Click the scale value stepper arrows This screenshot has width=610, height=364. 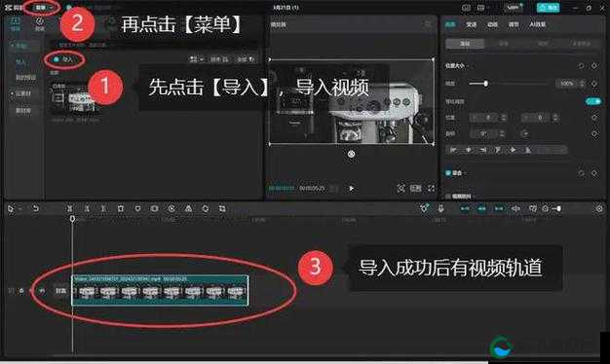[582, 84]
